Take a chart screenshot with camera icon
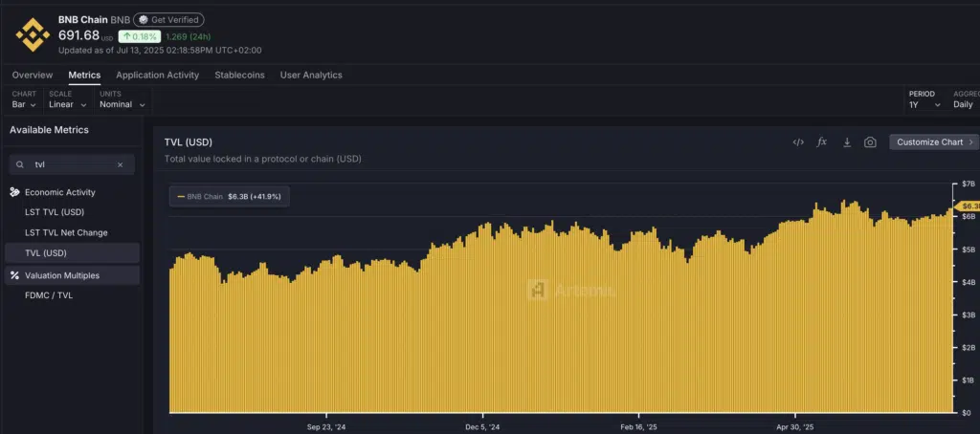Viewport: 980px width, 434px height. point(870,142)
